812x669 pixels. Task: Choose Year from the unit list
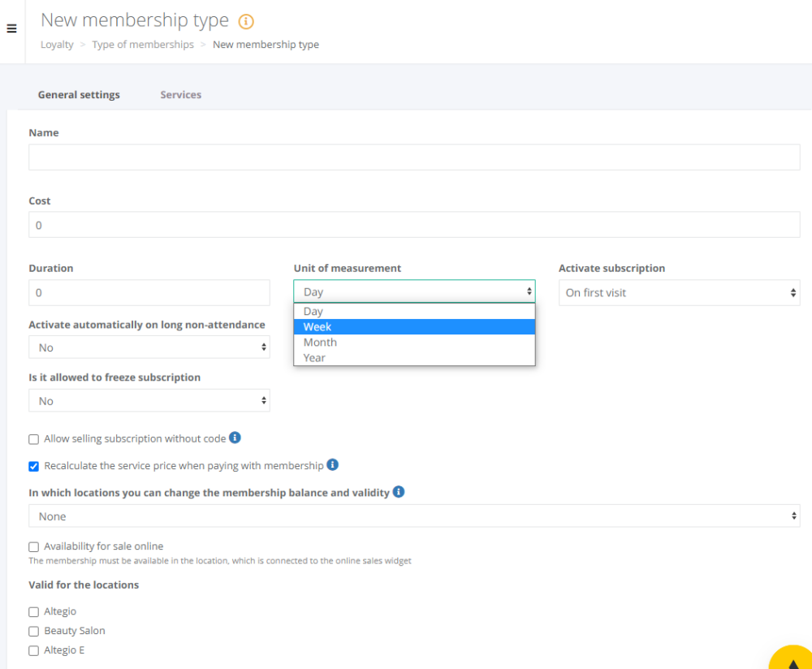[x=414, y=358]
